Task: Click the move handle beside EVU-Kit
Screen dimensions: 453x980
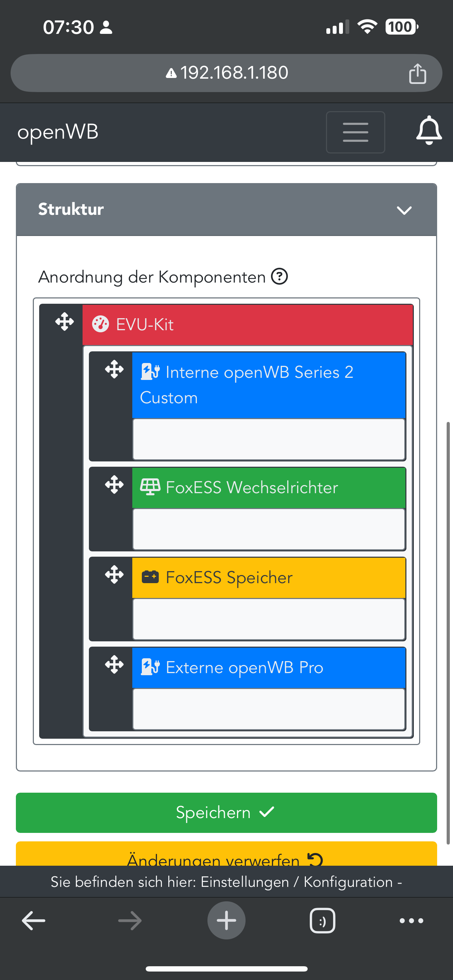Action: pyautogui.click(x=64, y=322)
